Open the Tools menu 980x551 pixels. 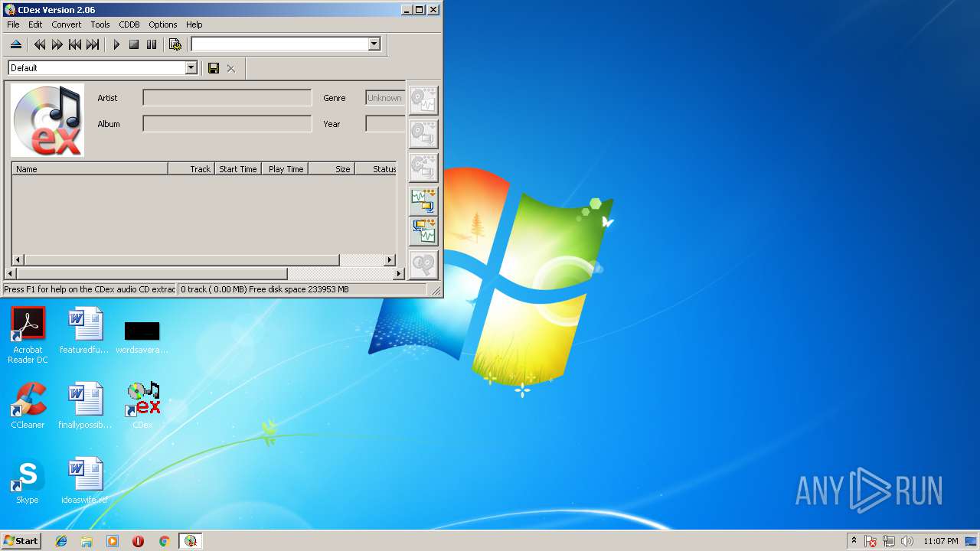[x=100, y=24]
